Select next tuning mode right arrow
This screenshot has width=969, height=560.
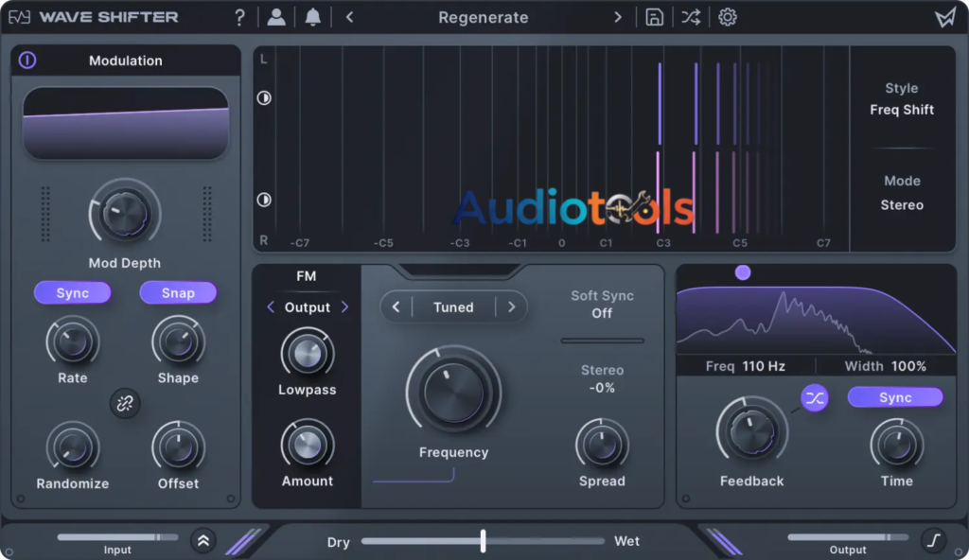coord(511,307)
